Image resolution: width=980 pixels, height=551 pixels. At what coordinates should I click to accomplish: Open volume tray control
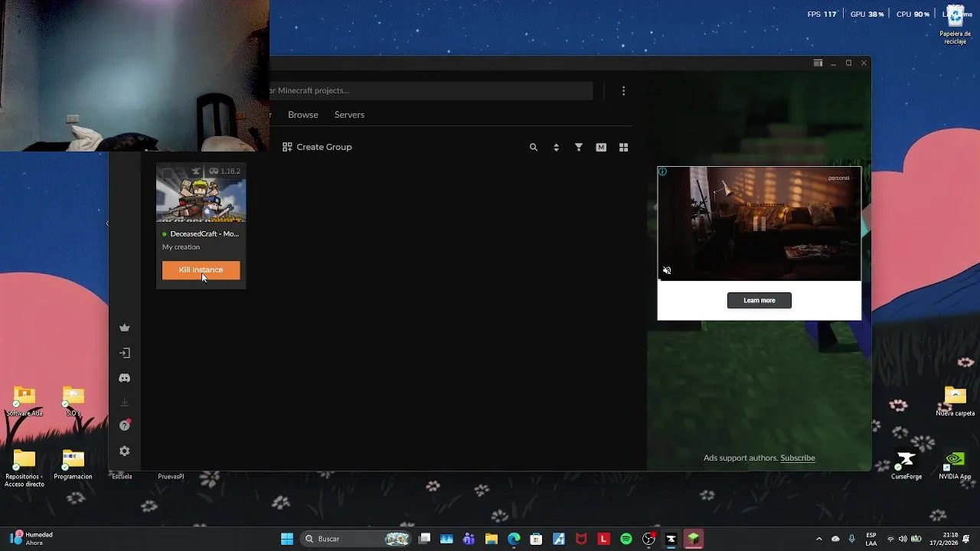pyautogui.click(x=903, y=539)
